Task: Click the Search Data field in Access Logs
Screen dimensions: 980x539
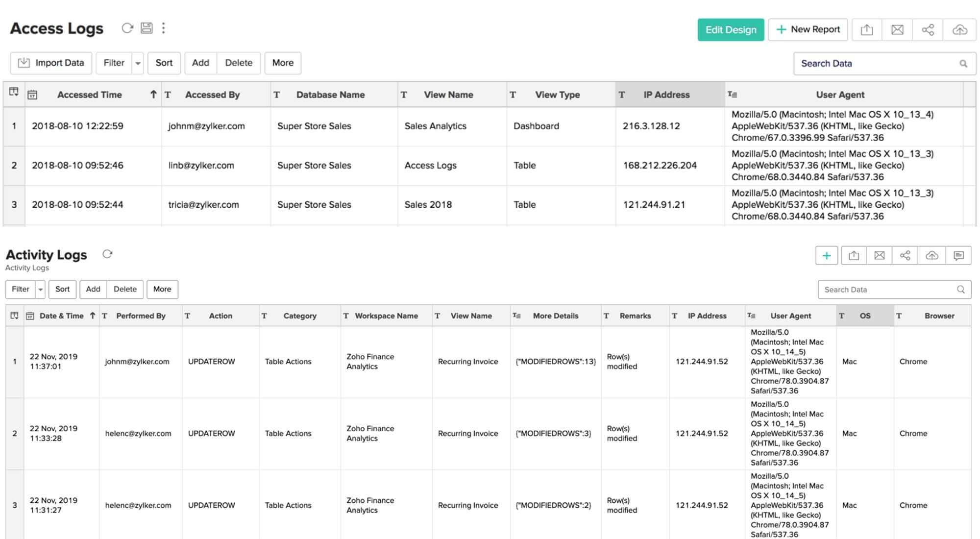Action: pos(877,64)
